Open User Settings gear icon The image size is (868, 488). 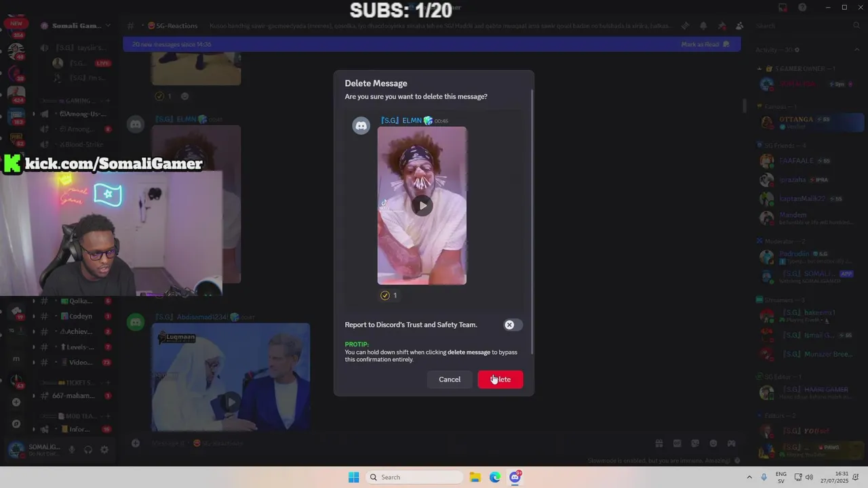pos(104,449)
